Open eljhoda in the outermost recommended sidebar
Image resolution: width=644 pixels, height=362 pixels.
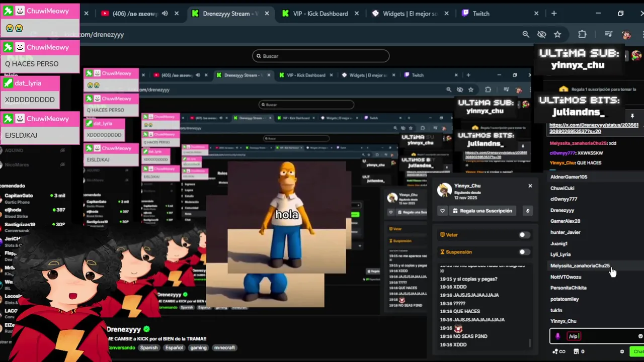(x=33, y=213)
